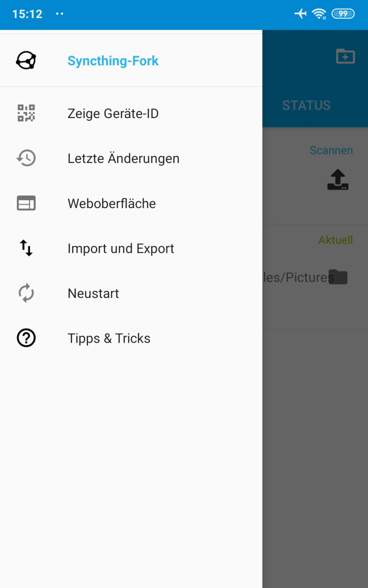The image size is (368, 588).
Task: Choose Import und Export
Action: (121, 249)
